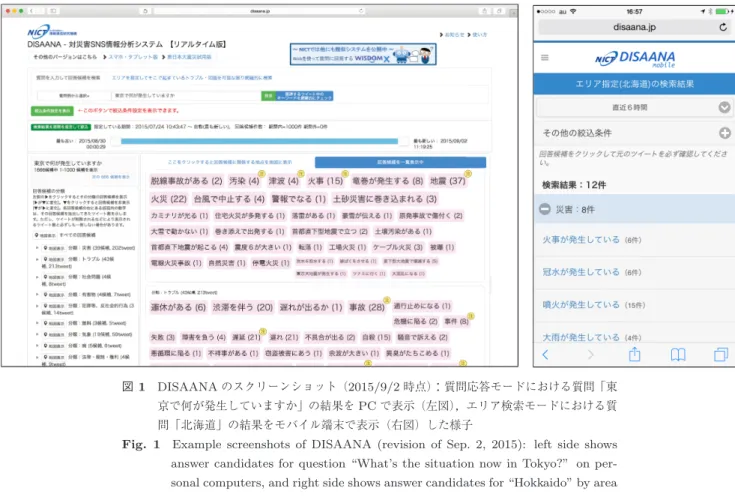
Task: Click the green search button
Action: pyautogui.click(x=268, y=96)
